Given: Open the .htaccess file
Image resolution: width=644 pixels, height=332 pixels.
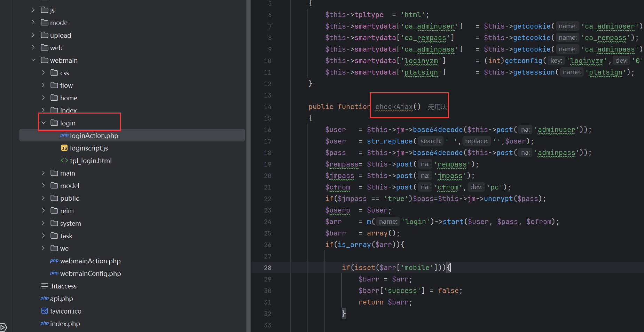Looking at the screenshot, I should [x=63, y=286].
